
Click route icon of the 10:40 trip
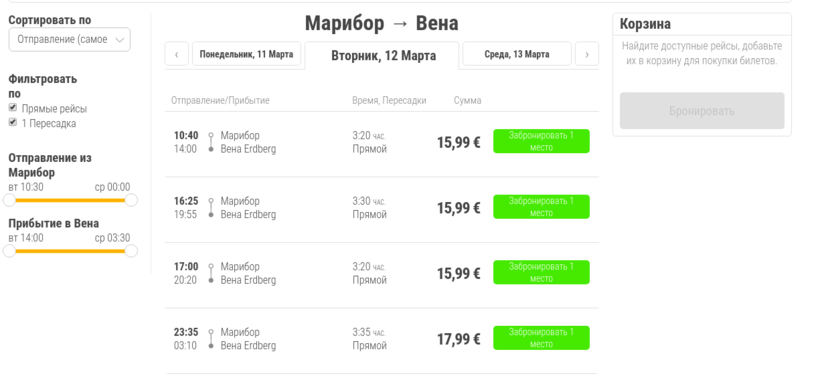point(211,142)
